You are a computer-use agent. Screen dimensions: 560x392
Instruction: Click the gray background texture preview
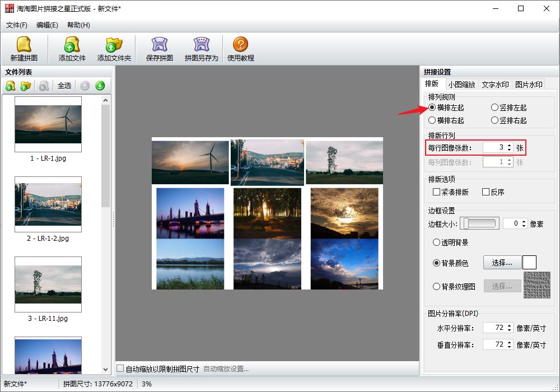[537, 285]
